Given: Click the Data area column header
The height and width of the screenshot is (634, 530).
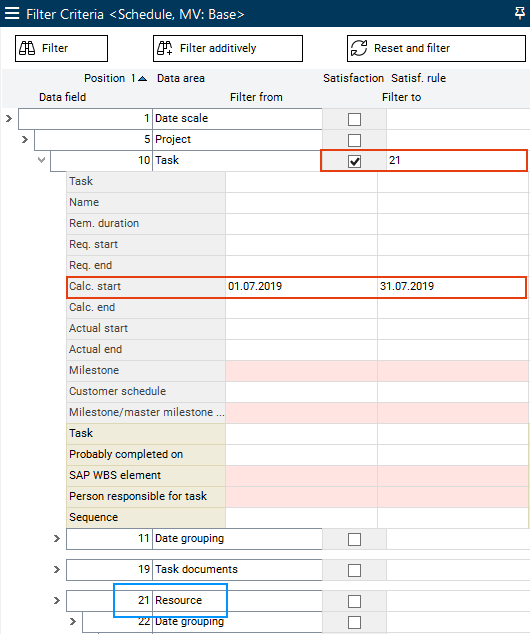Looking at the screenshot, I should pyautogui.click(x=181, y=78).
